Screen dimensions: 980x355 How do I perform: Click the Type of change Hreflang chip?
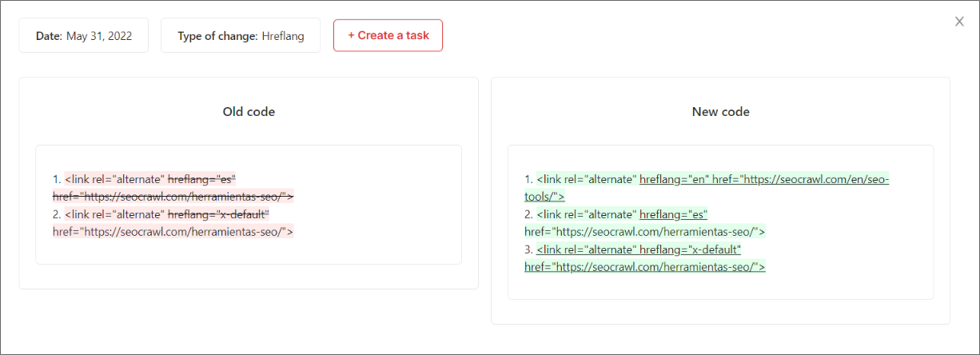pyautogui.click(x=241, y=36)
